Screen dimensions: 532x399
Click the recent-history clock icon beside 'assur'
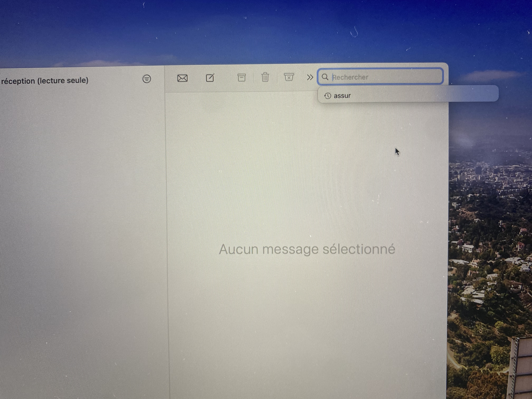pos(328,96)
